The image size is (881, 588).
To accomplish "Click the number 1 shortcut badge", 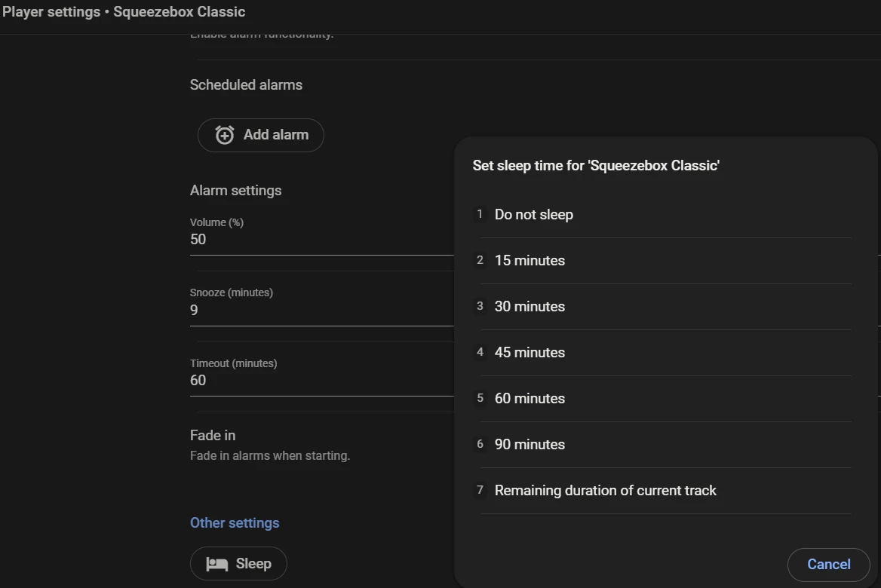I will click(x=480, y=214).
